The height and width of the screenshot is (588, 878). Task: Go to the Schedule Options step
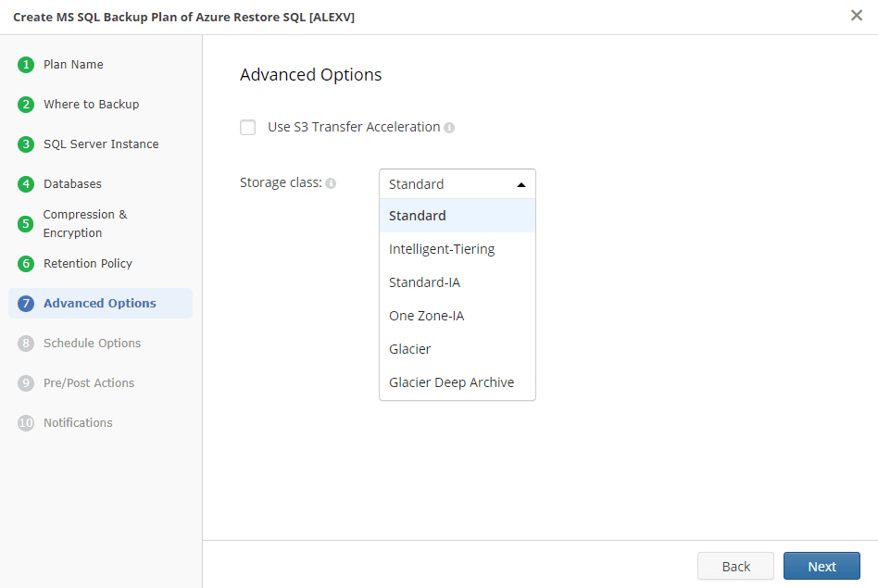tap(92, 343)
